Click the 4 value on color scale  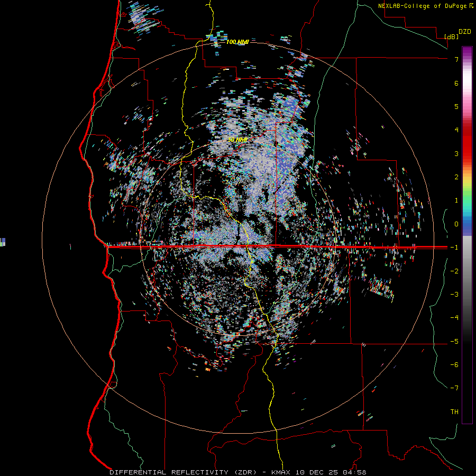[x=456, y=130]
